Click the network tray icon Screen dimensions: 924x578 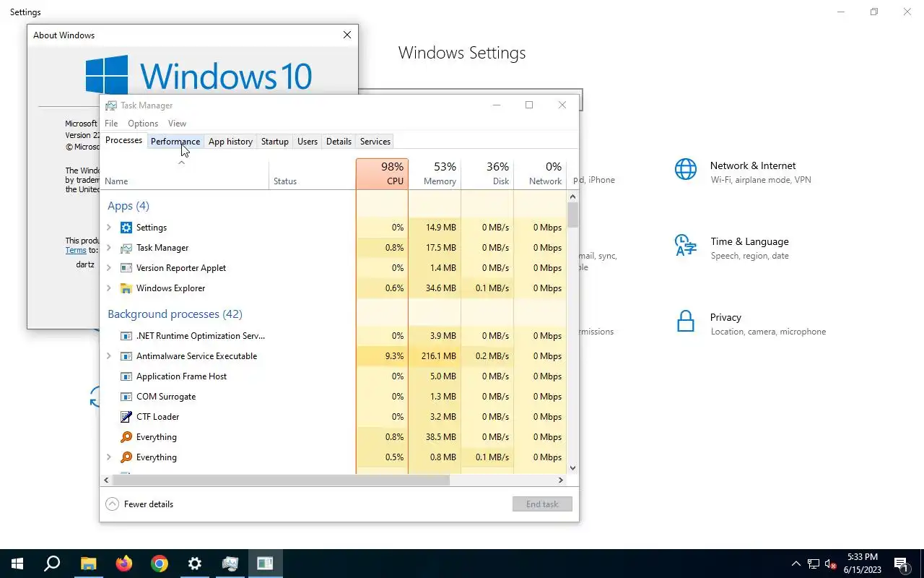pos(814,564)
